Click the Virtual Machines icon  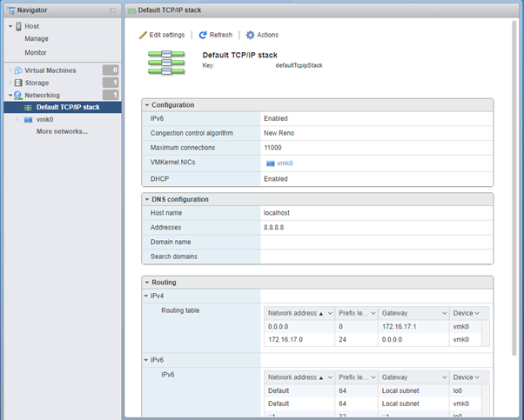pyautogui.click(x=18, y=70)
